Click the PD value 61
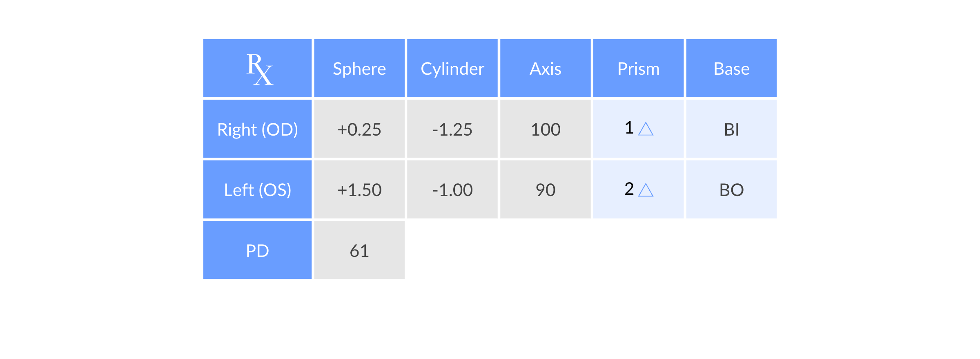 [359, 250]
